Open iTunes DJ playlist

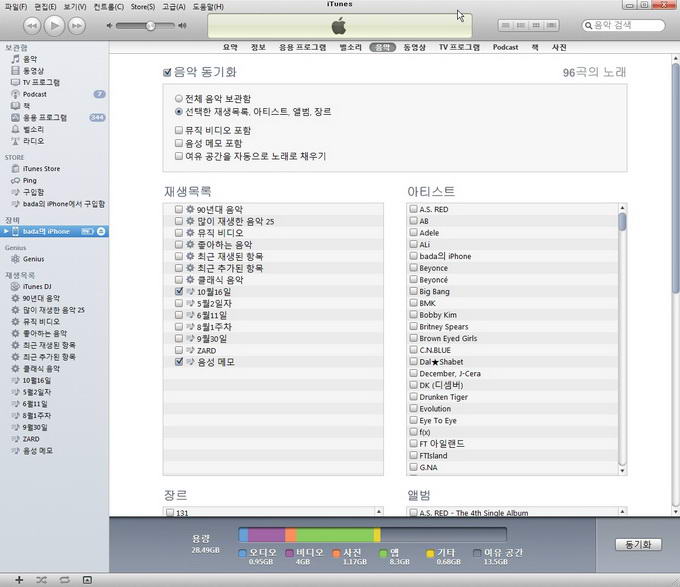[37, 287]
